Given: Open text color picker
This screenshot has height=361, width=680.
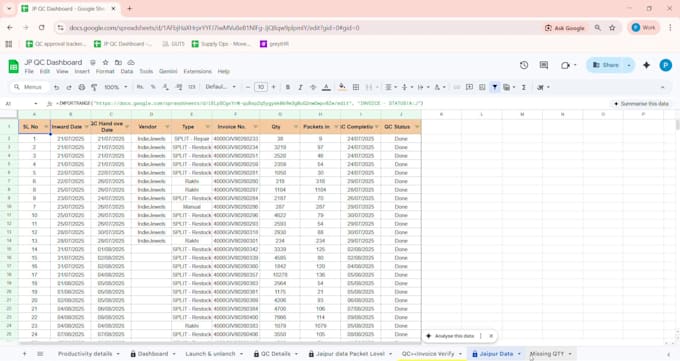Looking at the screenshot, I should click(327, 87).
